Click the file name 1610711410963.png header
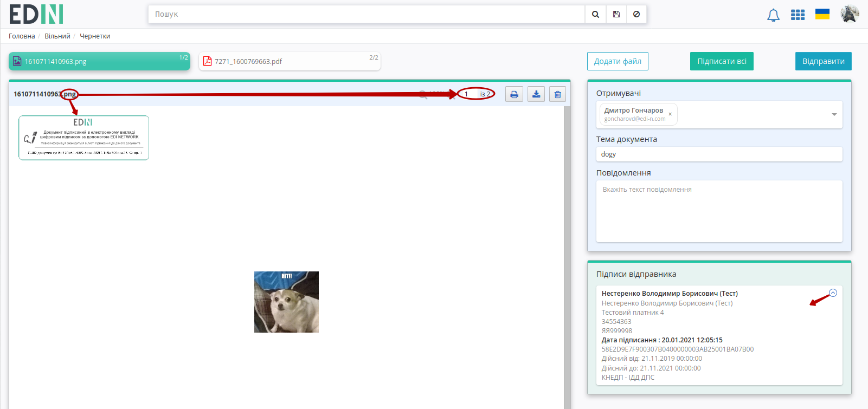The image size is (868, 409). point(45,94)
